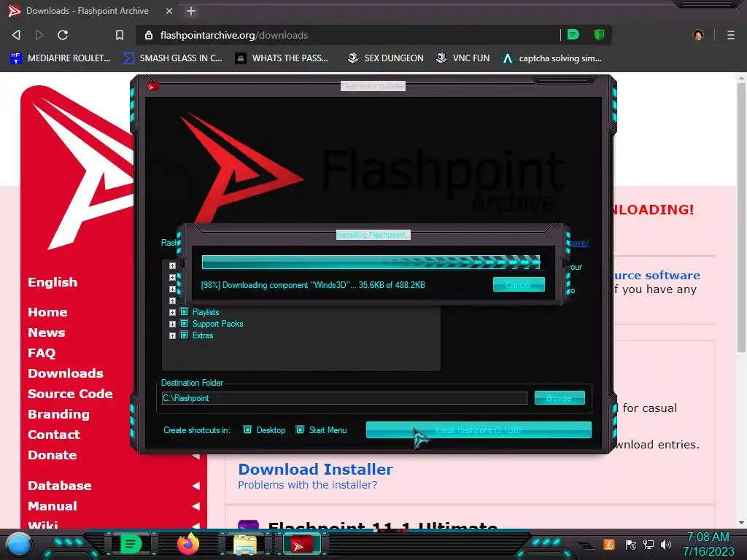The image size is (747, 560).
Task: Open FAQ in site sidebar
Action: pos(42,353)
